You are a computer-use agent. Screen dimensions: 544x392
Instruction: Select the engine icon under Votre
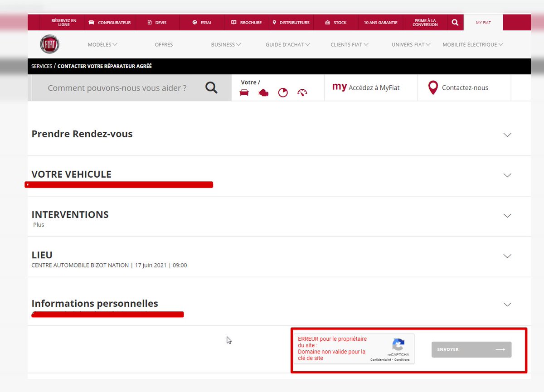(263, 93)
